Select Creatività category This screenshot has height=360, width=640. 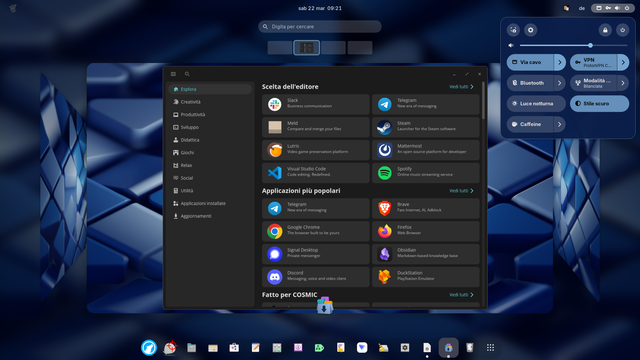210,102
